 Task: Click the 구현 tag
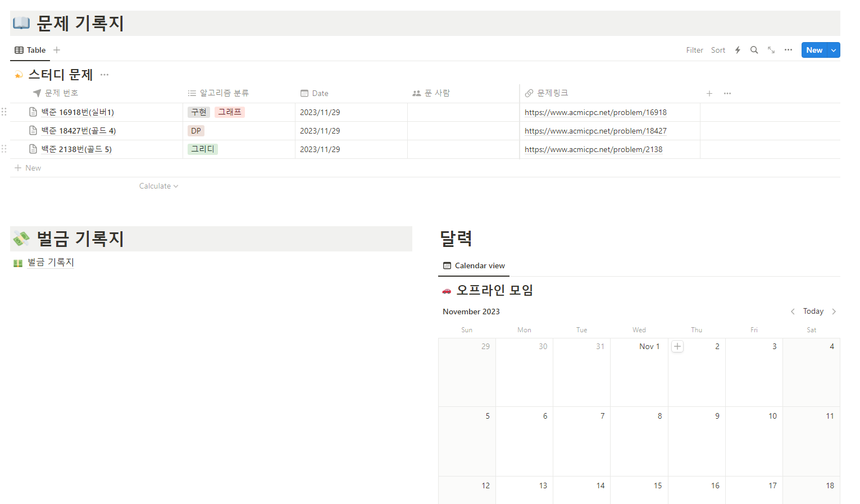(199, 112)
